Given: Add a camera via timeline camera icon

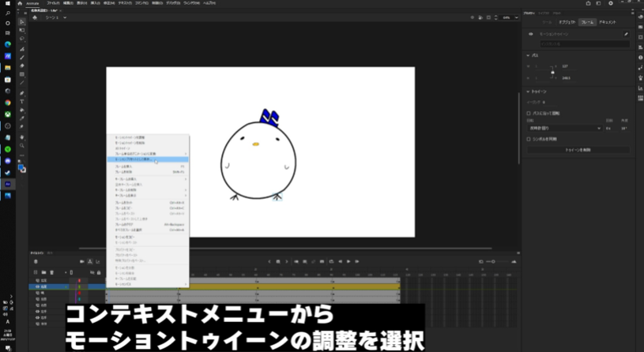Looking at the screenshot, I should (81, 261).
